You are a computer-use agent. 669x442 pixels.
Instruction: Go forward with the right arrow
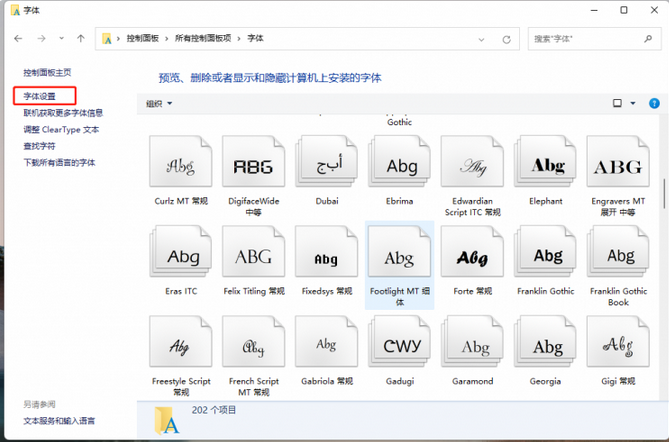tap(41, 39)
